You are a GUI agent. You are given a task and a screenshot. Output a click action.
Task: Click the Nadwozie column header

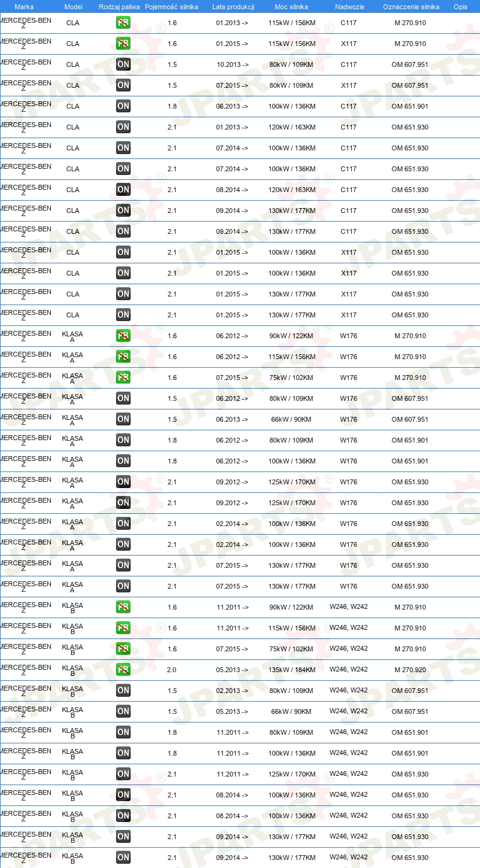tap(349, 7)
